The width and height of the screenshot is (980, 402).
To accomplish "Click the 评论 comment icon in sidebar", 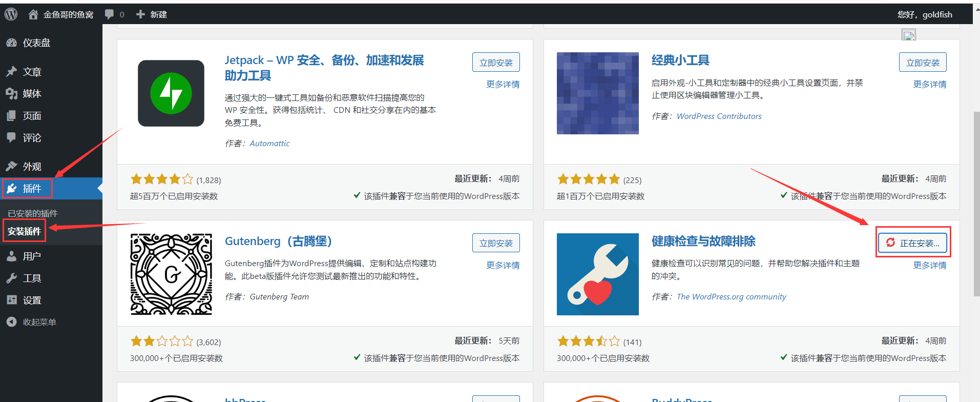I will [12, 138].
